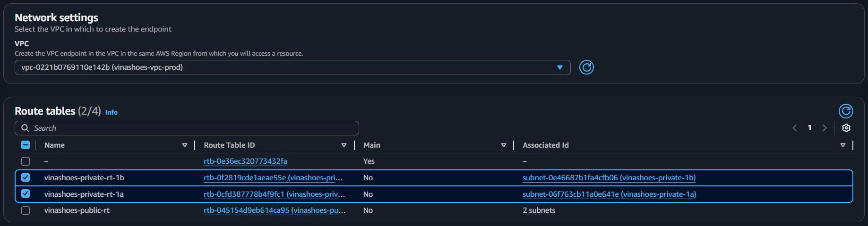868x226 pixels.
Task: Click the search magnifier icon
Action: 25,128
